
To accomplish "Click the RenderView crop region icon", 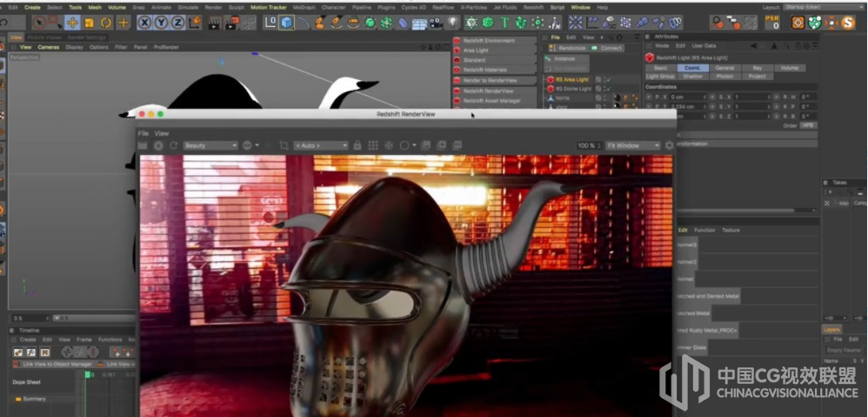I will point(284,145).
